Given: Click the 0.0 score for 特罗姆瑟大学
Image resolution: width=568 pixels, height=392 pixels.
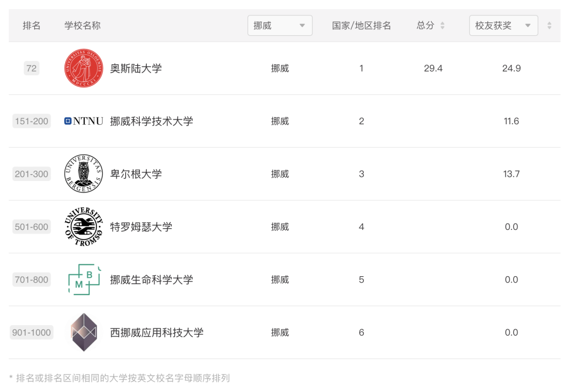Looking at the screenshot, I should pos(512,227).
